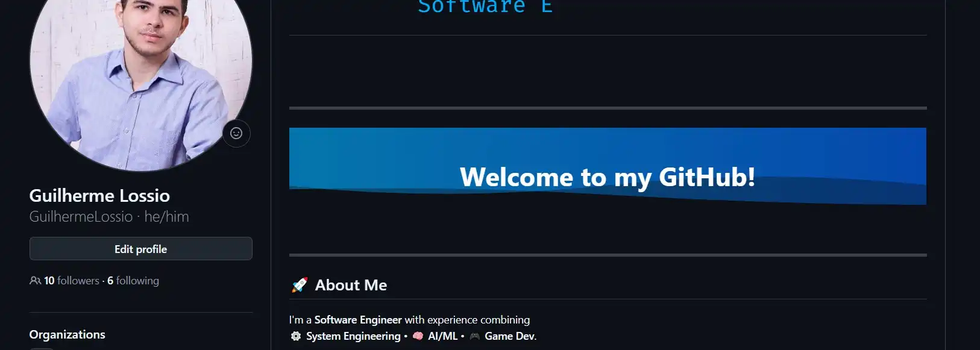Click the set status smiley icon
Viewport: 980px width, 350px height.
point(236,133)
